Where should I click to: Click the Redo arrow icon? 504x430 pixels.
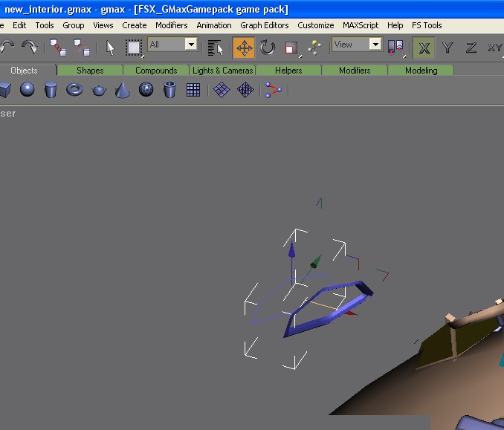(30, 48)
